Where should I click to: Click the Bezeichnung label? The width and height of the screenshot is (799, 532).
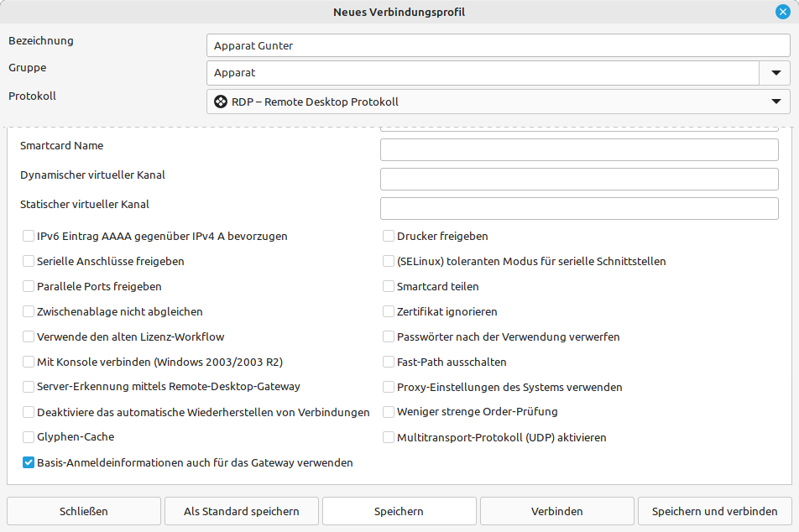point(41,41)
